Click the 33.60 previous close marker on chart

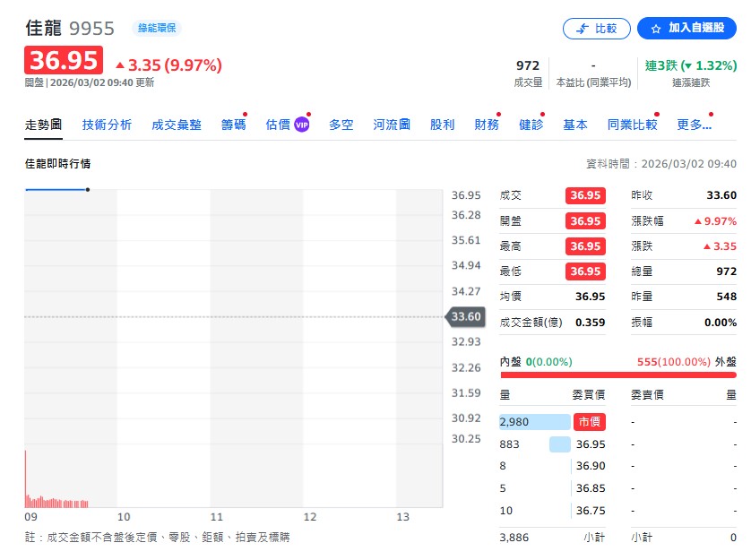[x=464, y=317]
